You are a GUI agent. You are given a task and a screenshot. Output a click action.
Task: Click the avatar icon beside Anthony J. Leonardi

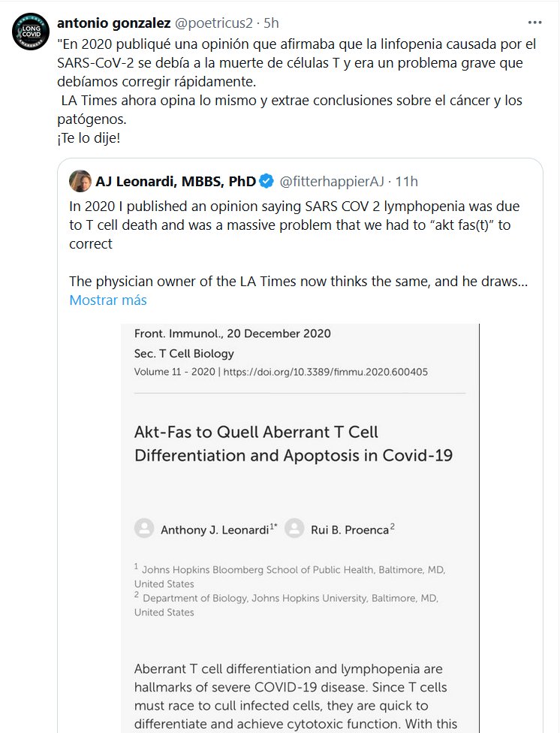pos(143,529)
